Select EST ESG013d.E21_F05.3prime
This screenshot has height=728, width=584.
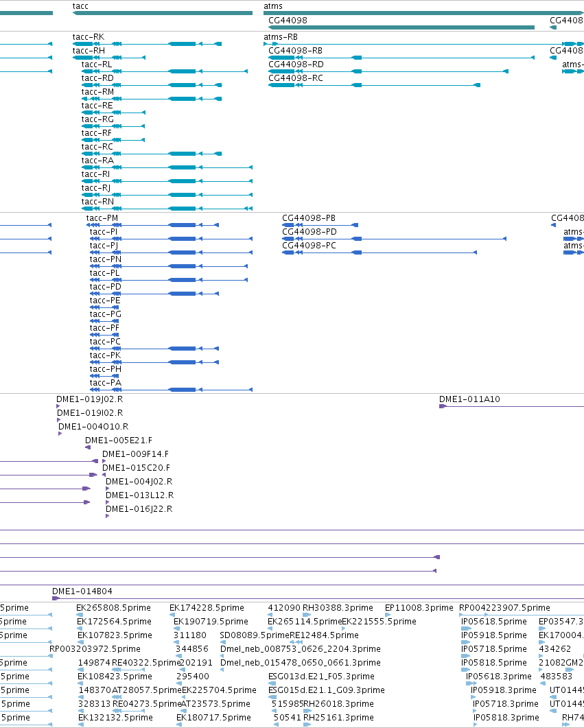click(x=321, y=677)
